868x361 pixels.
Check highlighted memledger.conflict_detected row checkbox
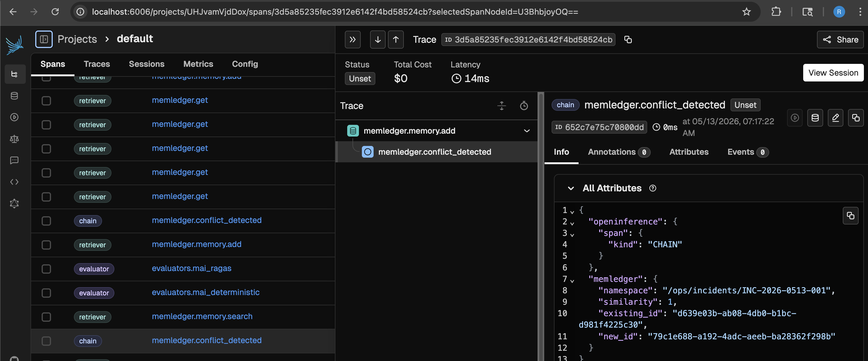click(46, 341)
